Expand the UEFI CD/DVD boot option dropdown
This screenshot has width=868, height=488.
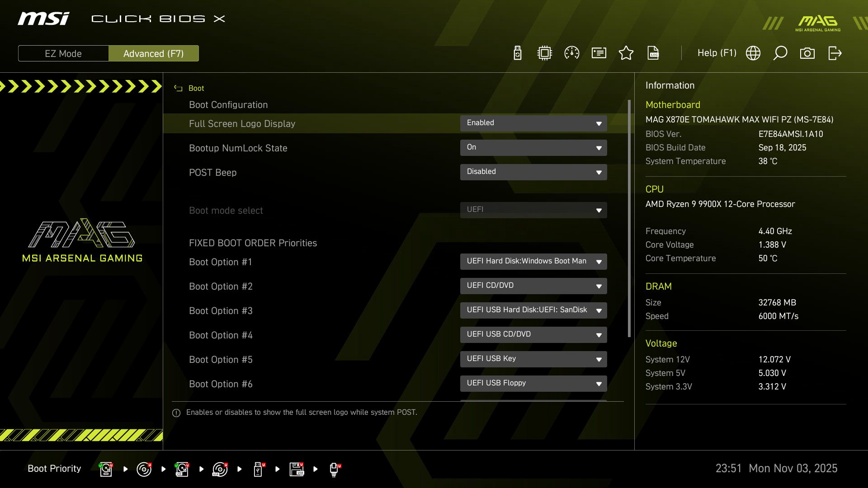(533, 286)
